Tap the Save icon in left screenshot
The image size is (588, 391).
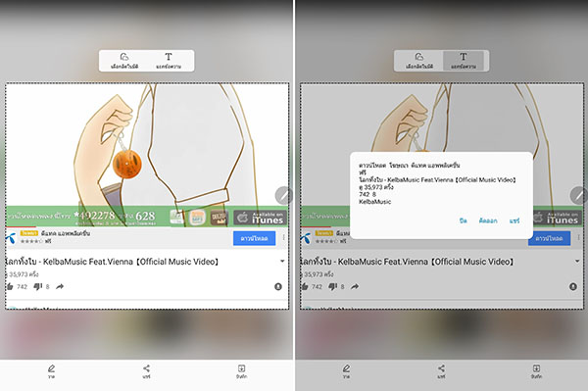point(241,368)
